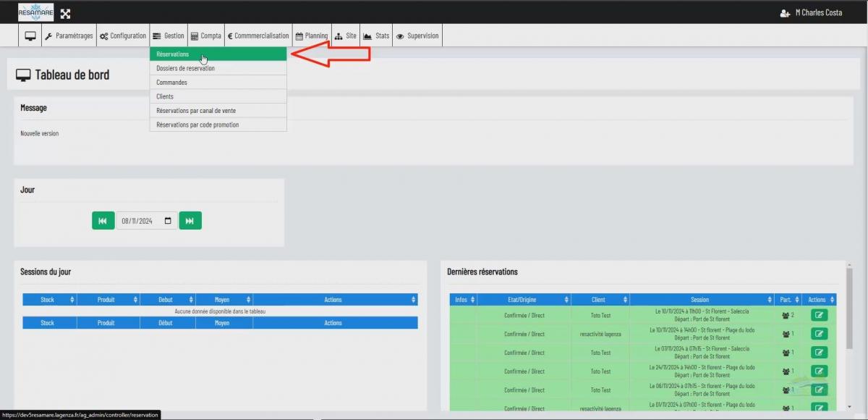868x420 pixels.
Task: Toggle fullscreen with the expand arrows icon
Action: coord(66,13)
